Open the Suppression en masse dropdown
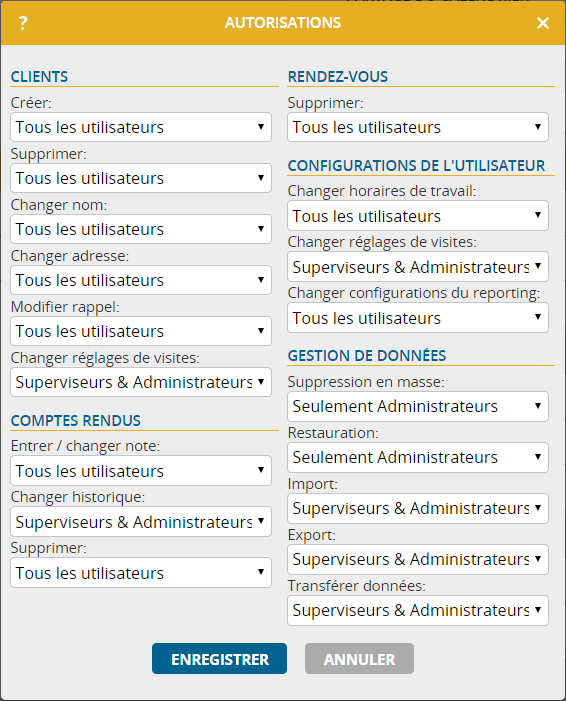Image resolution: width=566 pixels, height=701 pixels. pos(418,406)
